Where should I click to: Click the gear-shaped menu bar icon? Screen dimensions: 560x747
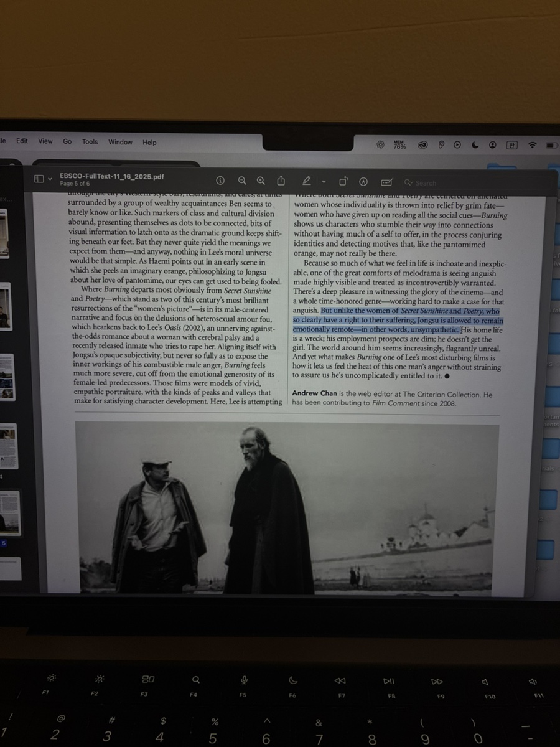point(380,144)
